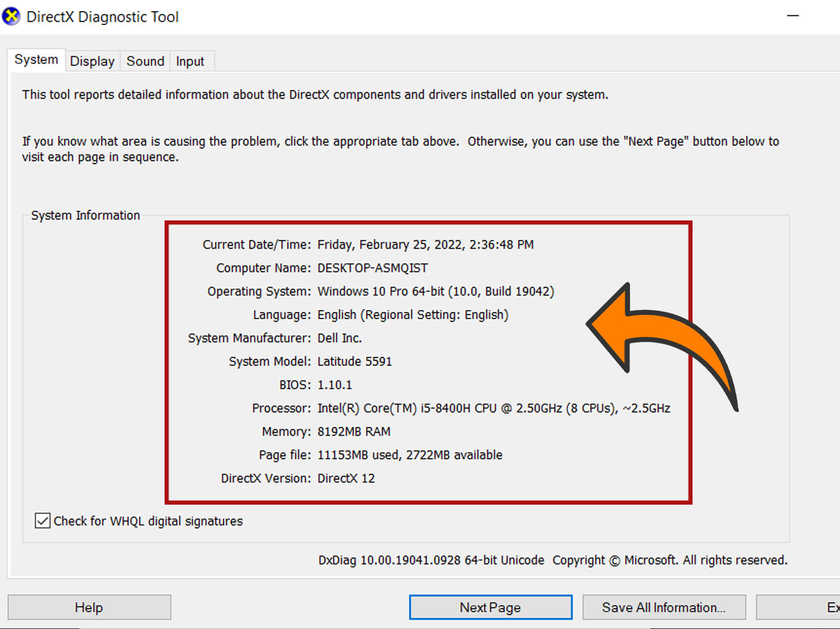The height and width of the screenshot is (629, 840).
Task: Click the 'English (Regional Setting: English)' value
Action: 413,315
